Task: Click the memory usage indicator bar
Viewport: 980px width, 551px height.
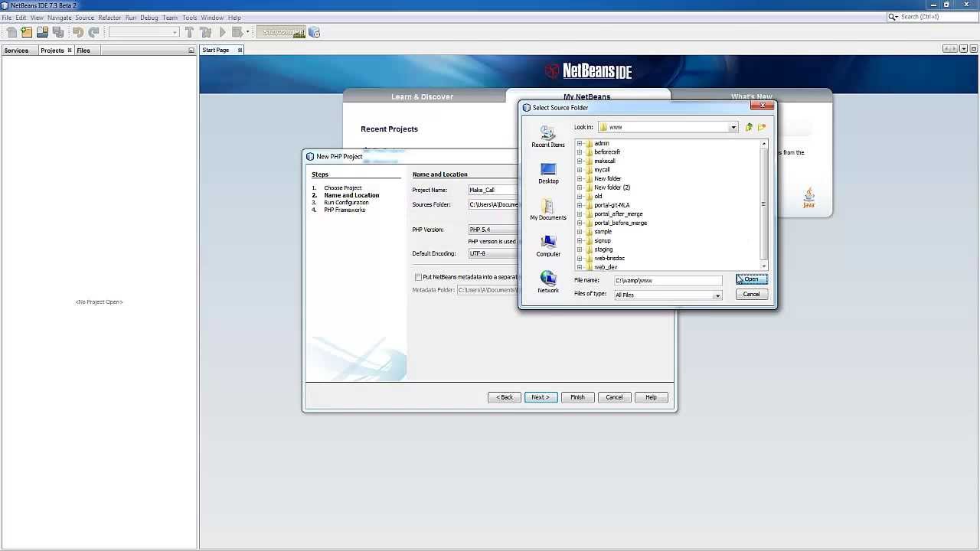Action: tap(282, 32)
